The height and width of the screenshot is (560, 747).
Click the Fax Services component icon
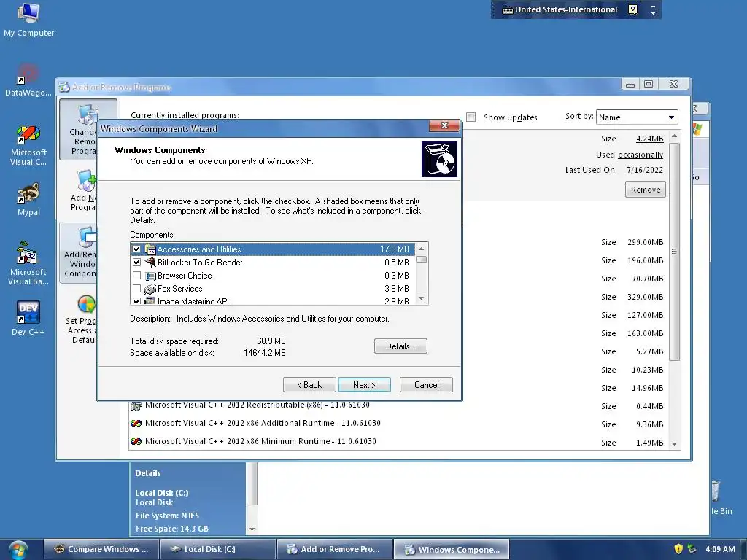[150, 289]
